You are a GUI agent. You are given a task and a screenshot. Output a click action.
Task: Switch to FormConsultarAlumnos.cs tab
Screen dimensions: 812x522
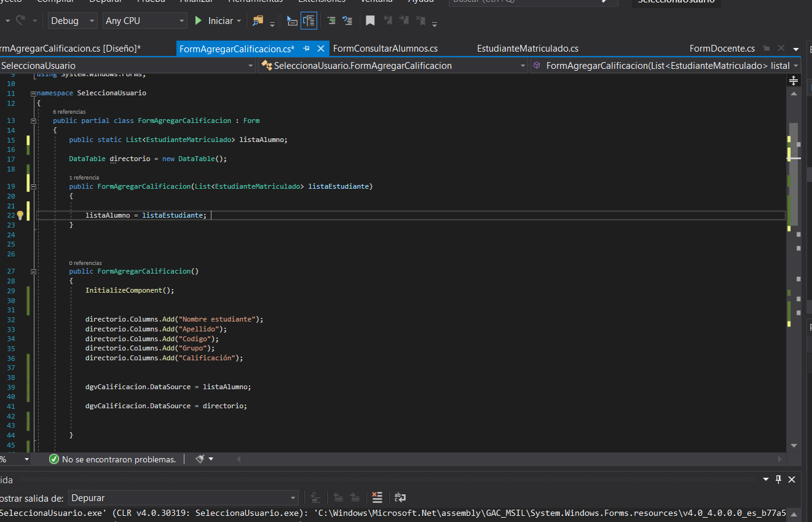[x=385, y=49]
